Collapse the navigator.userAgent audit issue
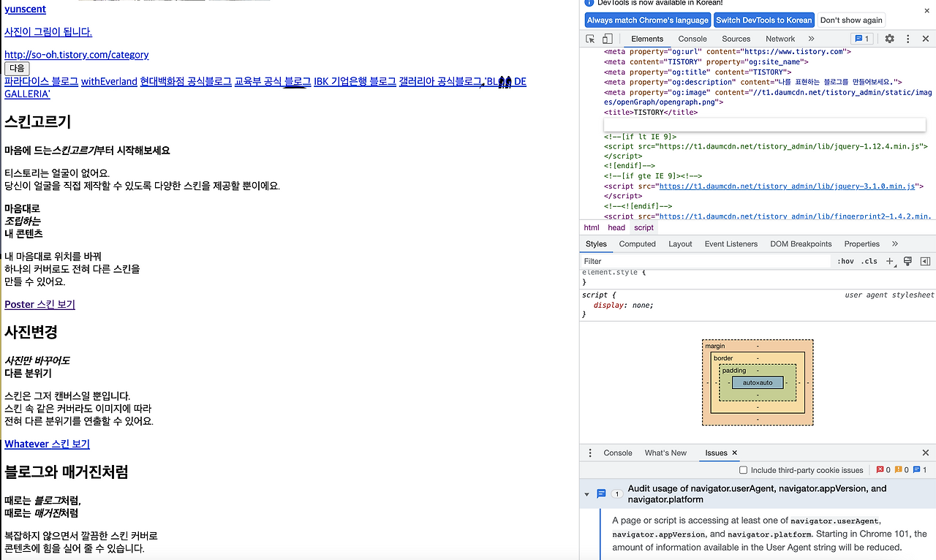Screen dimensions: 936x560 tap(586, 495)
